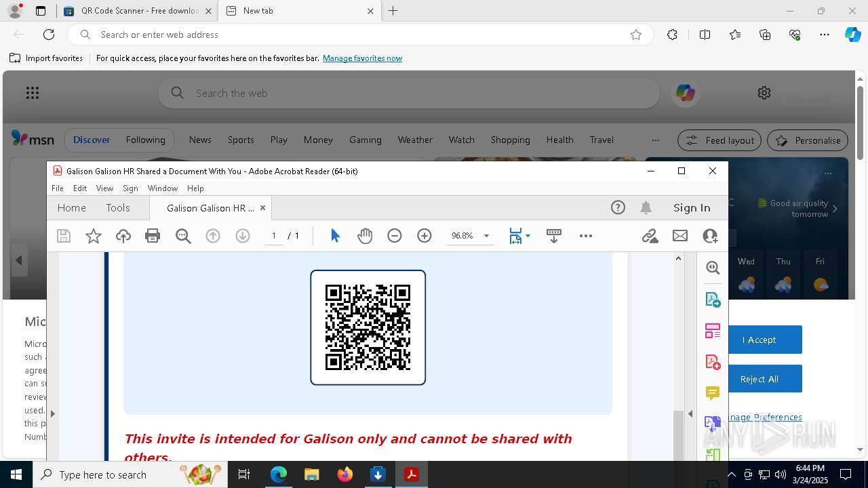Toggle Edge split screen icon
The width and height of the screenshot is (868, 488).
(705, 35)
